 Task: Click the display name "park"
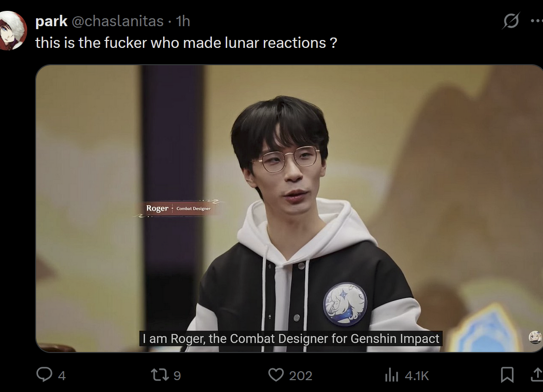[x=51, y=21]
